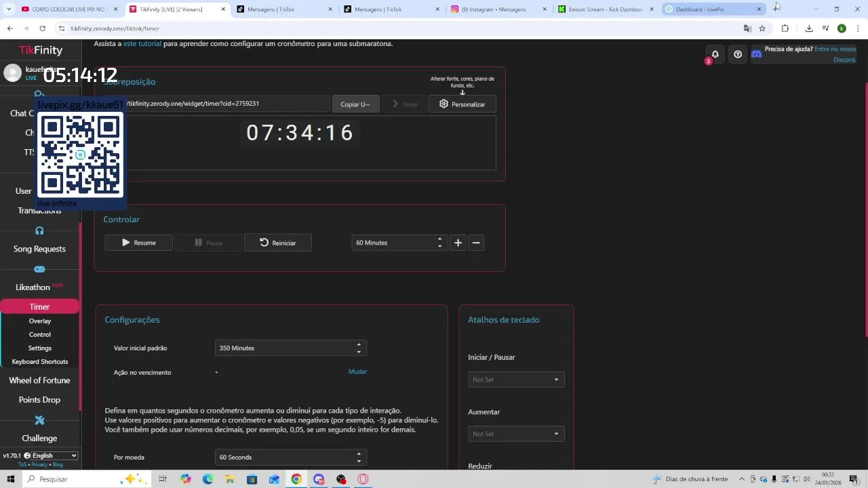Click the Chrome taskbar icon

(296, 479)
